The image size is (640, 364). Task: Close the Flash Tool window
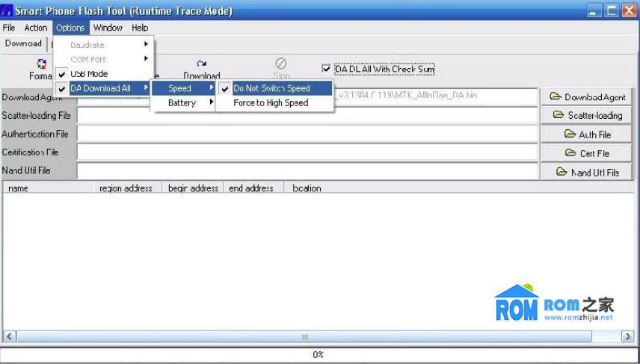click(x=629, y=10)
